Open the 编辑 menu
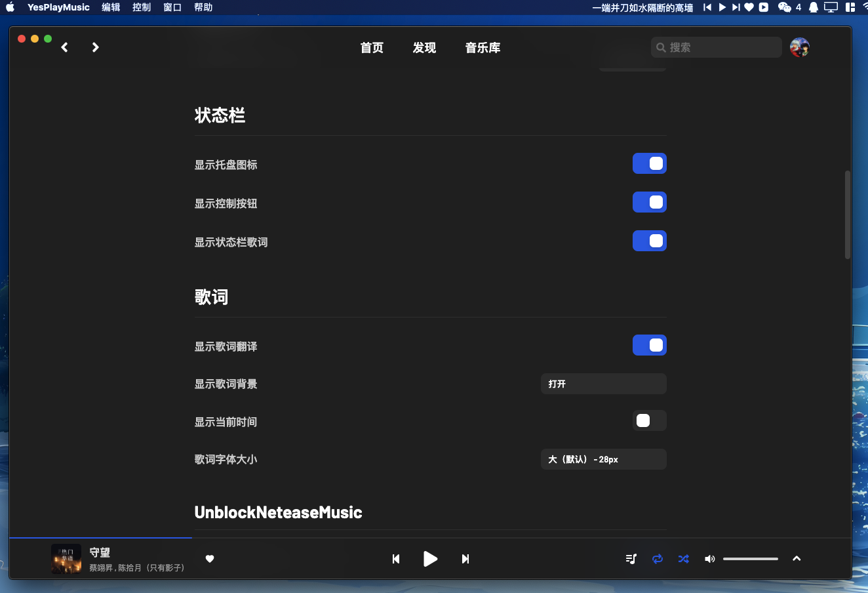This screenshot has height=593, width=868. coord(111,7)
